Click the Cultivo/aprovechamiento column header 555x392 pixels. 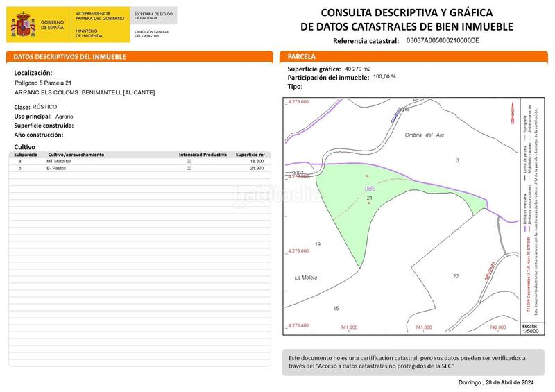[76, 154]
